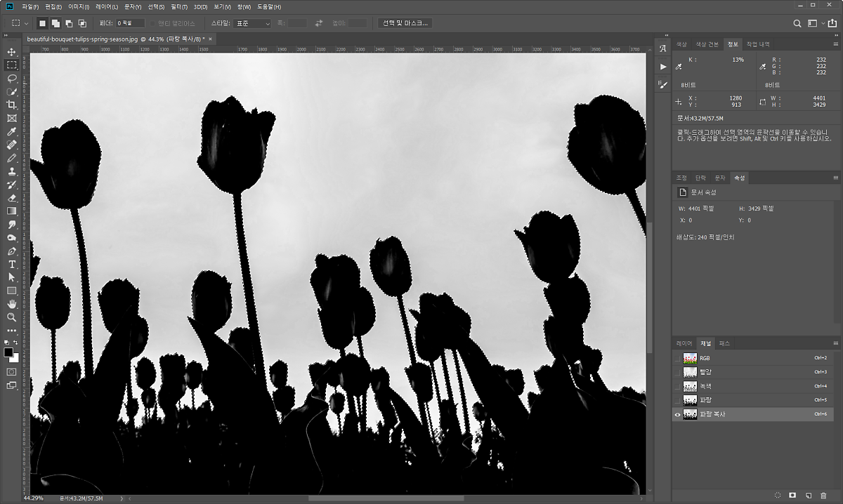Load channel as selection icon

pos(778,496)
